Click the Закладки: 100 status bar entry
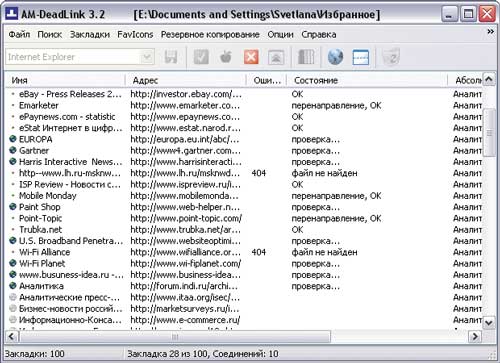The width and height of the screenshot is (500, 363). pos(35,354)
